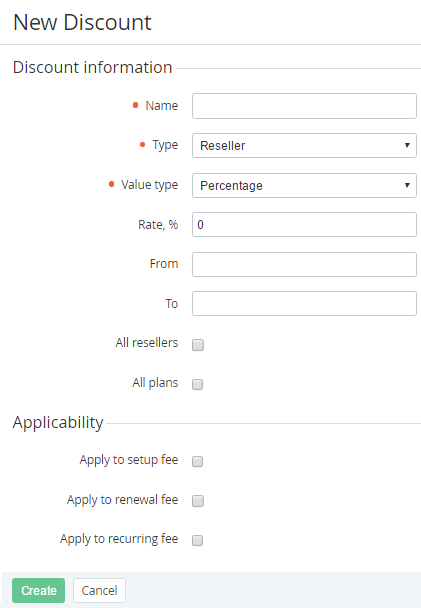Focus the Rate, % input field
The width and height of the screenshot is (421, 608).
pyautogui.click(x=304, y=225)
